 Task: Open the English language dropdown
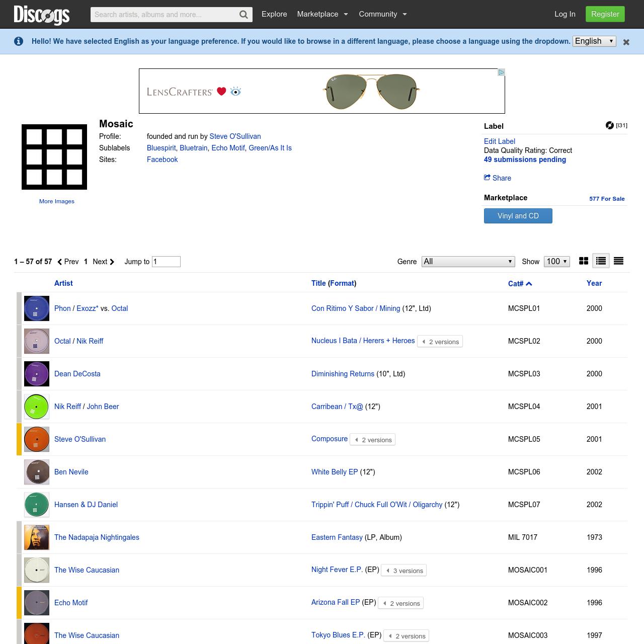(595, 41)
